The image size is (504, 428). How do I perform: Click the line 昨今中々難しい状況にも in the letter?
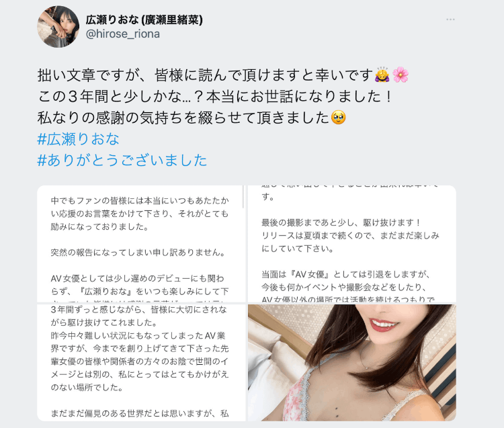138,335
